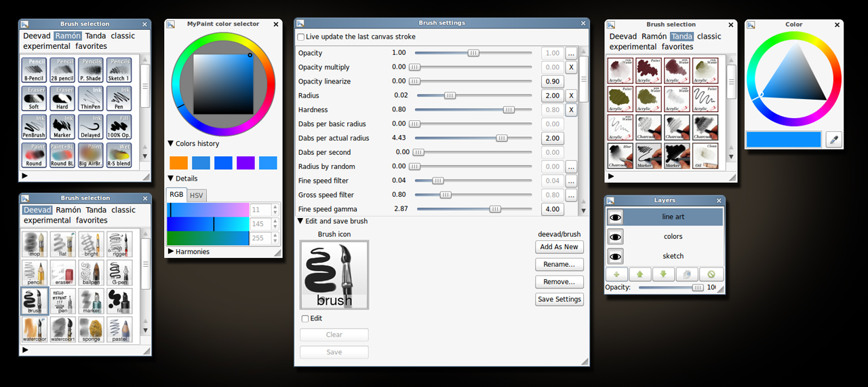Open favorites group in Deevad brush window
Screen dimensions: 868x387
(92, 221)
